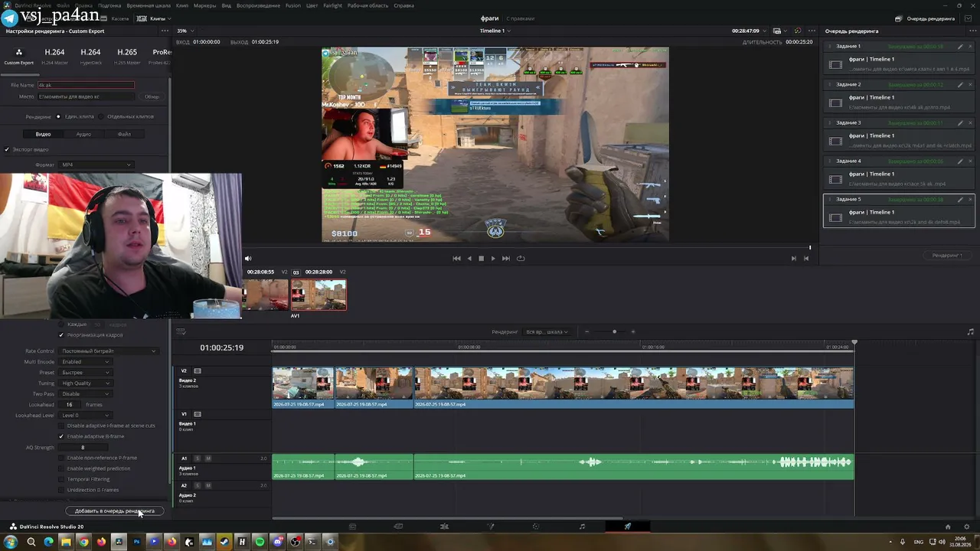This screenshot has height=551, width=980.
Task: Toggle the Экспорт видео checkbox
Action: [x=7, y=149]
